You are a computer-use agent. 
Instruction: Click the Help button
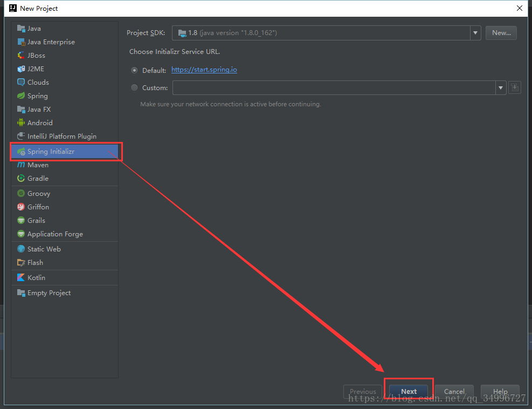pos(500,391)
